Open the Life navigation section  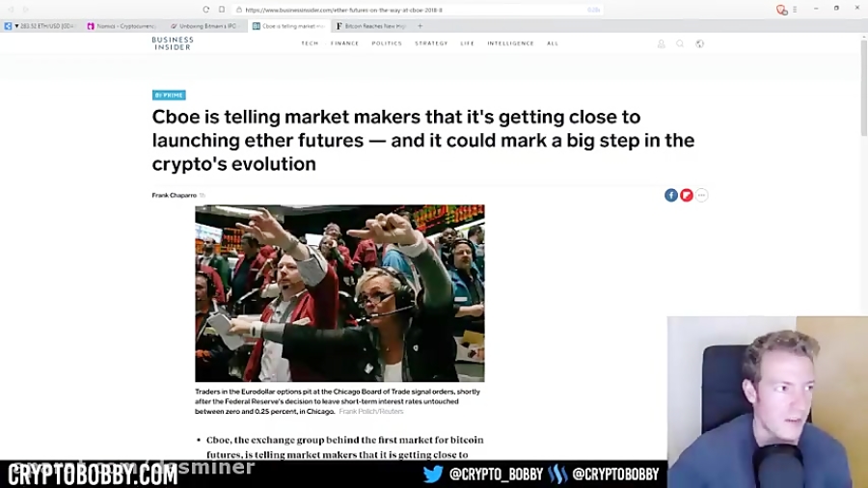(467, 43)
